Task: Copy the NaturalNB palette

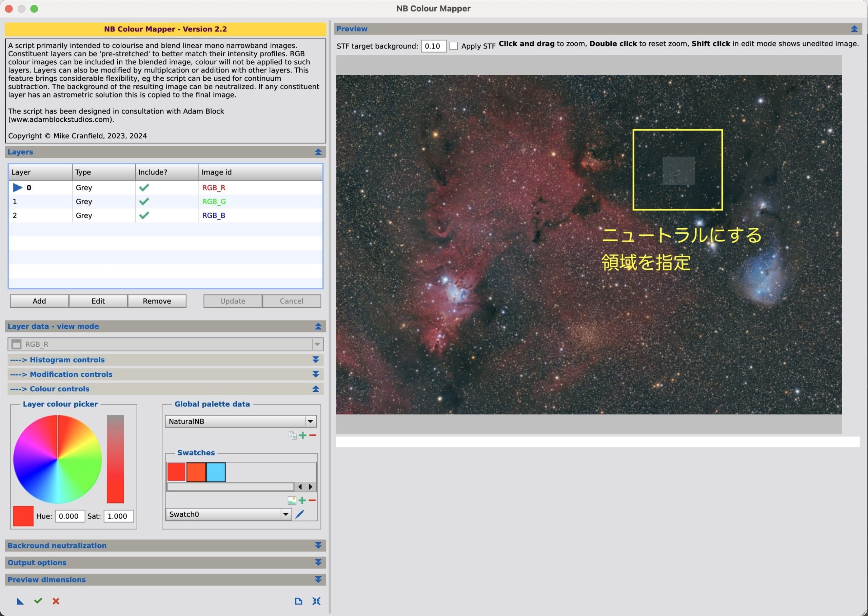Action: tap(292, 435)
